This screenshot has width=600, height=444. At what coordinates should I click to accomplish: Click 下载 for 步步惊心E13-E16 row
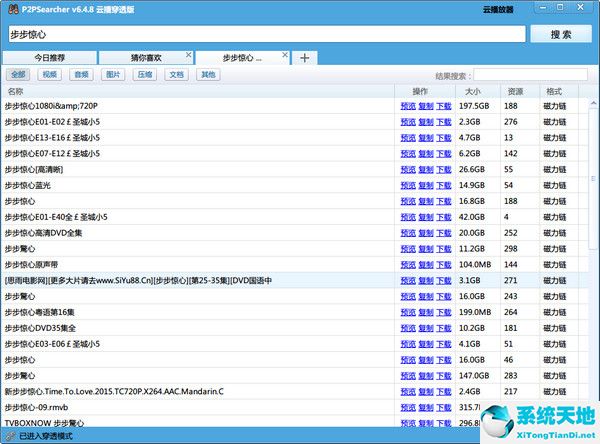tap(444, 138)
